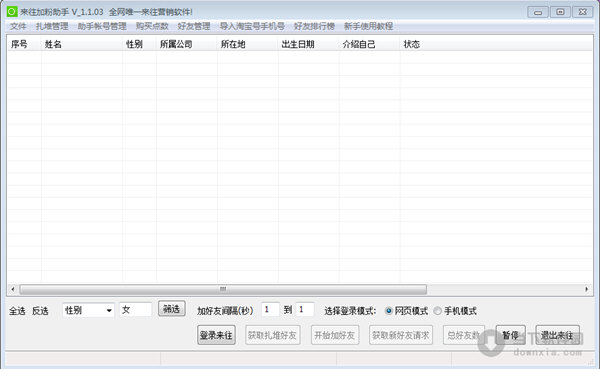600x369 pixels.
Task: Close the 来往加粉助手 window
Action: pyautogui.click(x=582, y=12)
